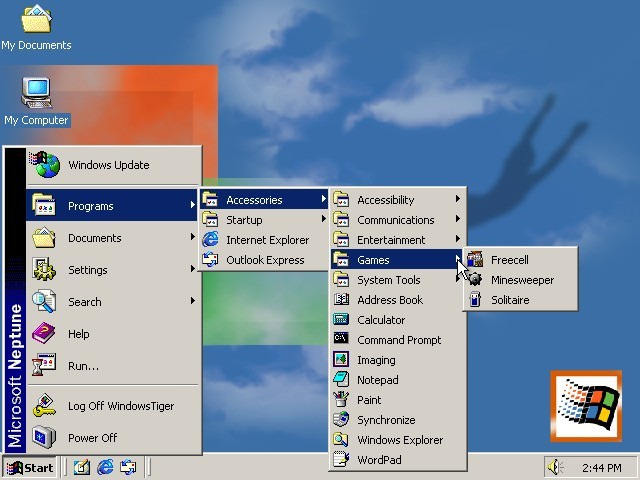Screen dimensions: 640x480
Task: Open Help from Start menu
Action: click(x=113, y=333)
